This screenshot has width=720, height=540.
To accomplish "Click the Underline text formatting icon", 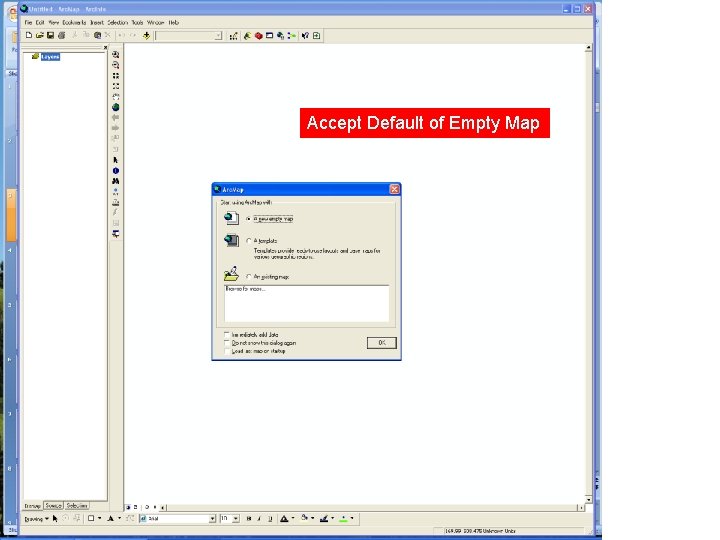I will [270, 518].
